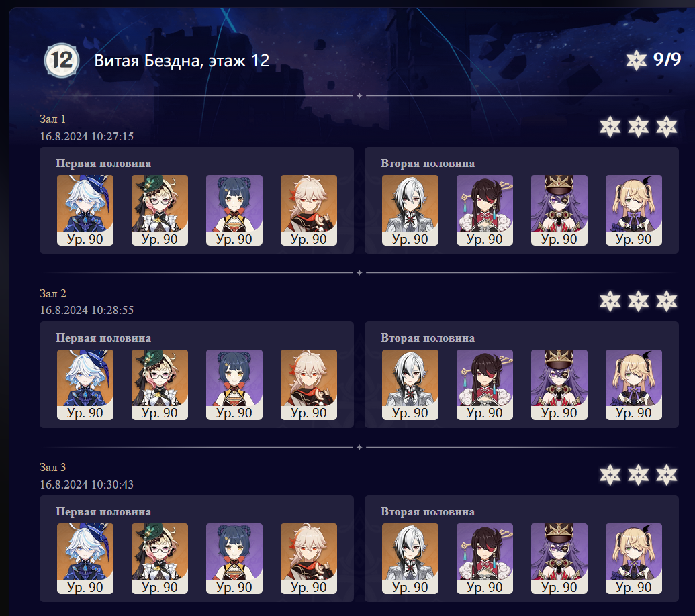The image size is (695, 616).
Task: Select Kazuha portrait in Зал 3 first half
Action: point(308,558)
